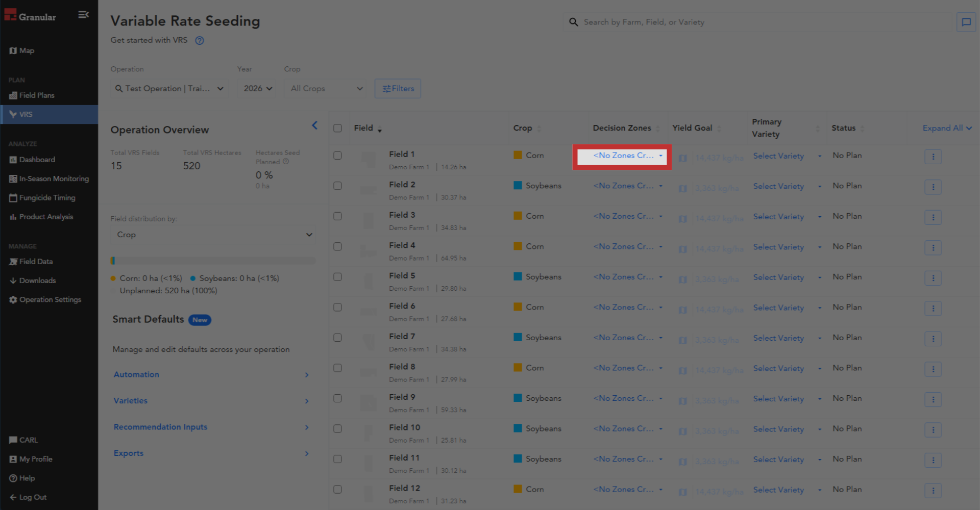Viewport: 980px width, 510px height.
Task: Open the Exports link
Action: (211, 453)
